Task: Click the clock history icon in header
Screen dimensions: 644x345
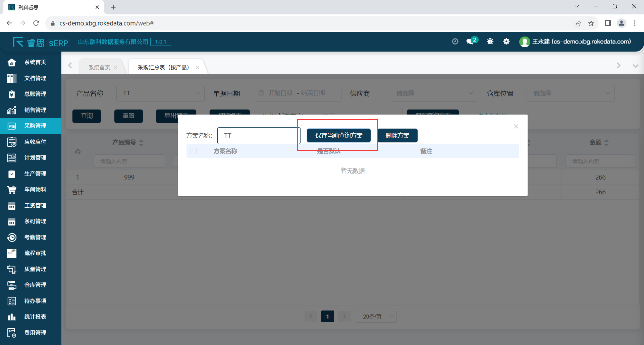Action: (455, 42)
